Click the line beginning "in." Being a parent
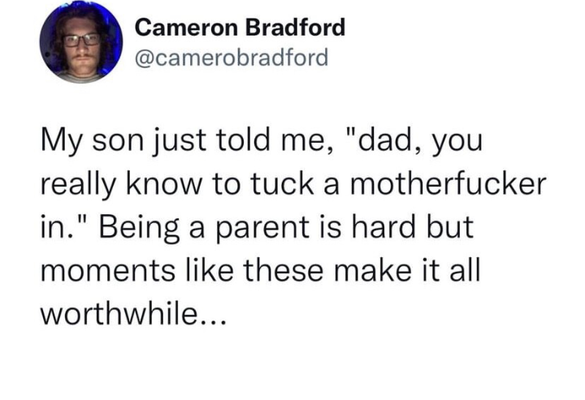The image size is (585, 400). pos(257,228)
